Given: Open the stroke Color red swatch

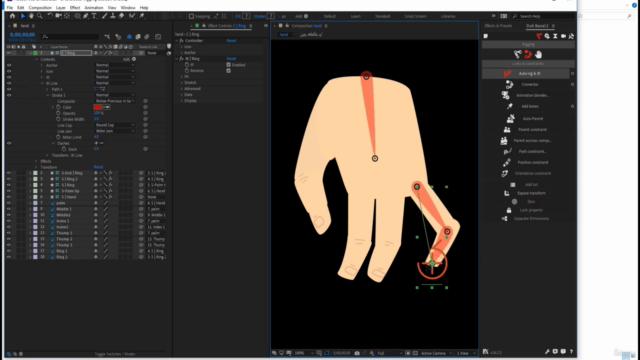Looking at the screenshot, I should pos(98,107).
